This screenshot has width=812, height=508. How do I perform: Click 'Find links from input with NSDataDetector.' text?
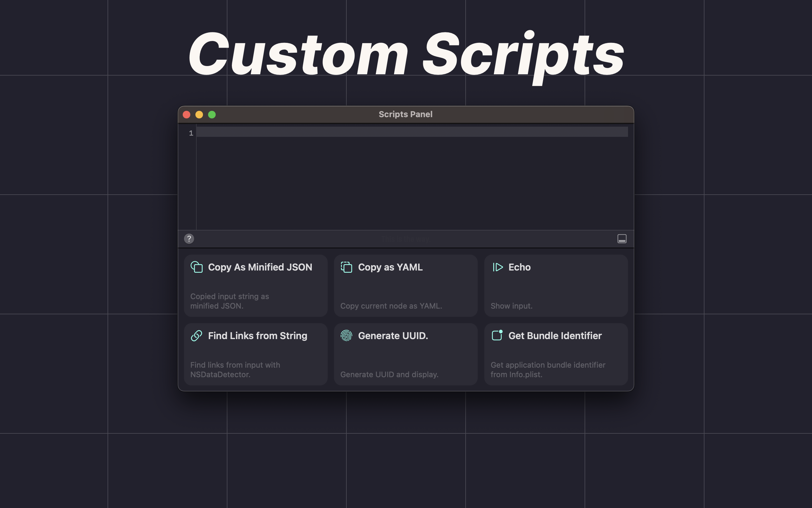235,370
